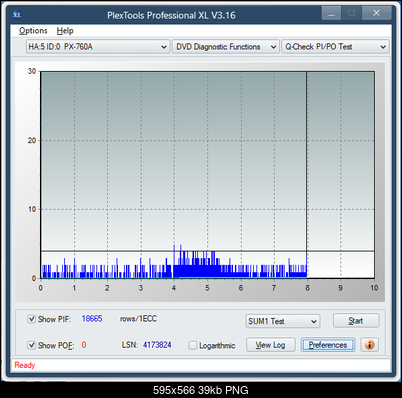402x398 pixels.
Task: Toggle the Show POF checkbox
Action: click(x=31, y=345)
